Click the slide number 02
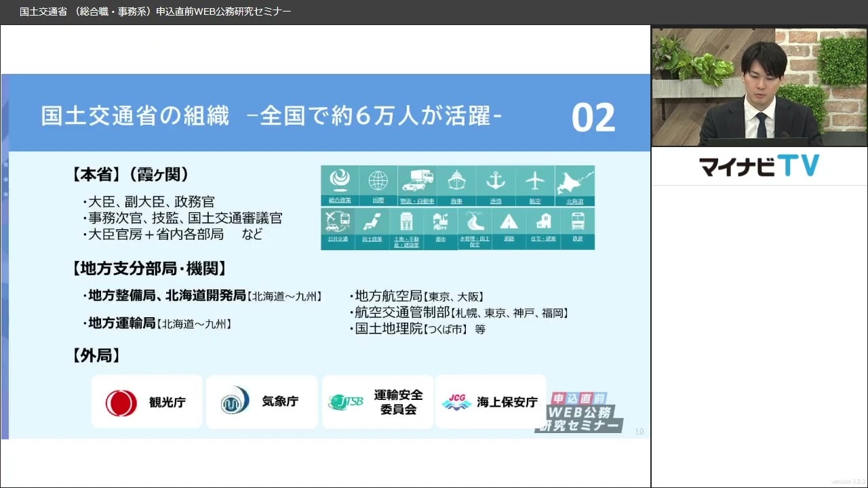 tap(593, 118)
